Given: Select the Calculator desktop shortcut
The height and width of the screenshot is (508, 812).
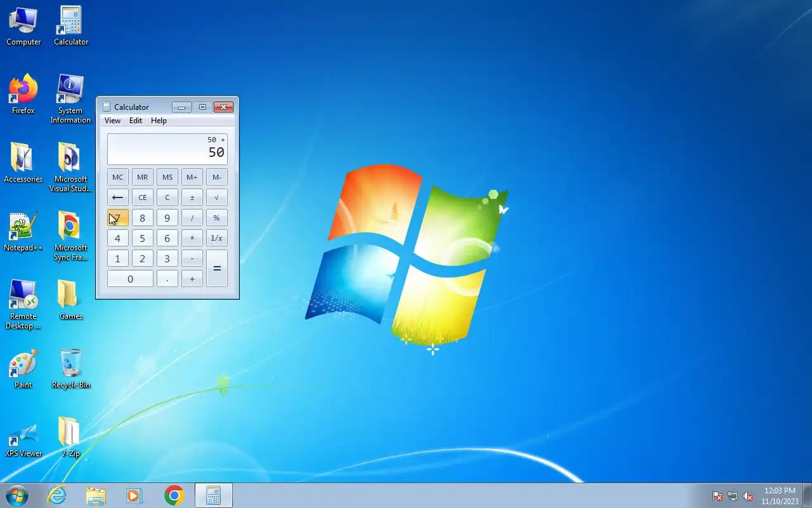Looking at the screenshot, I should point(71,27).
